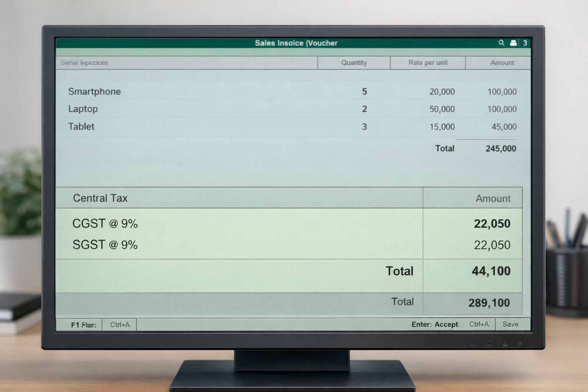588x392 pixels.
Task: Open the search tool in the title bar
Action: 501,43
